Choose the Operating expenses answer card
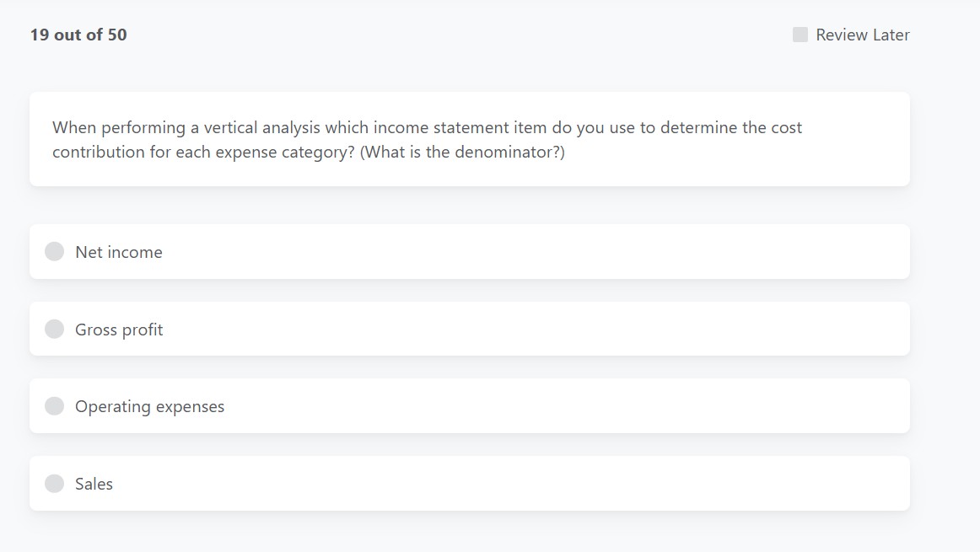The height and width of the screenshot is (552, 980). point(470,405)
